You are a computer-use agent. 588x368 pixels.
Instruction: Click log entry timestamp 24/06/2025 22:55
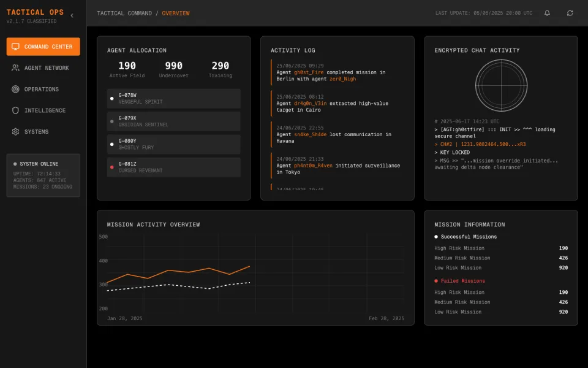[300, 128]
